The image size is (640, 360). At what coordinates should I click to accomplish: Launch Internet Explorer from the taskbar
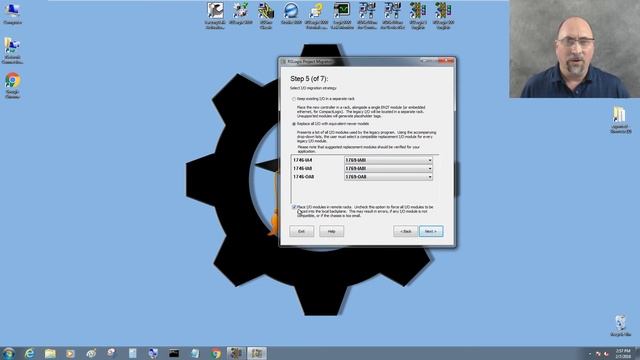(29, 353)
